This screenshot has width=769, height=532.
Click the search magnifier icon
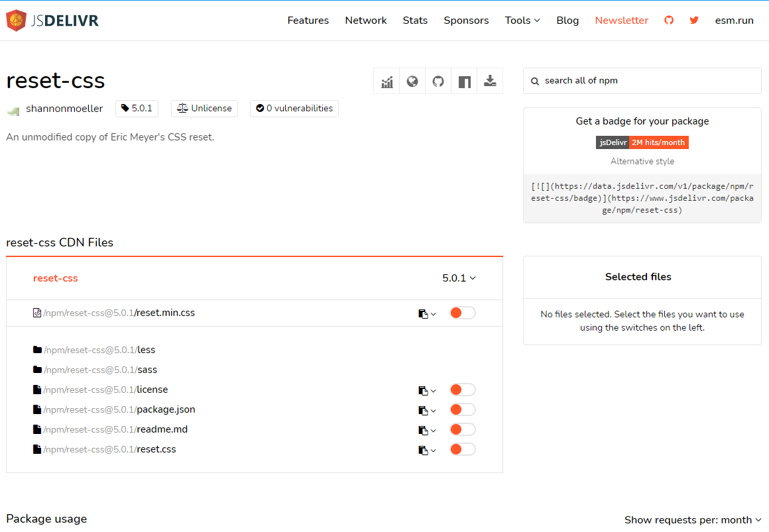pyautogui.click(x=535, y=81)
